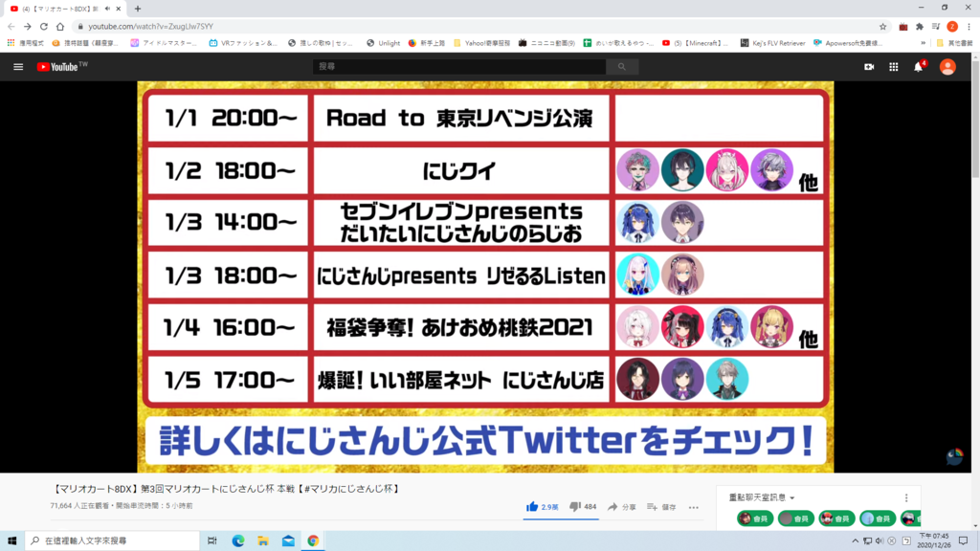
Task: Open the Apowersoft bookmark
Action: (848, 43)
